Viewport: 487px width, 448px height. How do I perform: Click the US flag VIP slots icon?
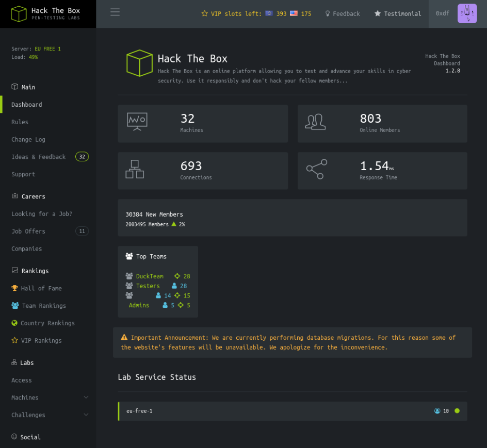tap(294, 13)
